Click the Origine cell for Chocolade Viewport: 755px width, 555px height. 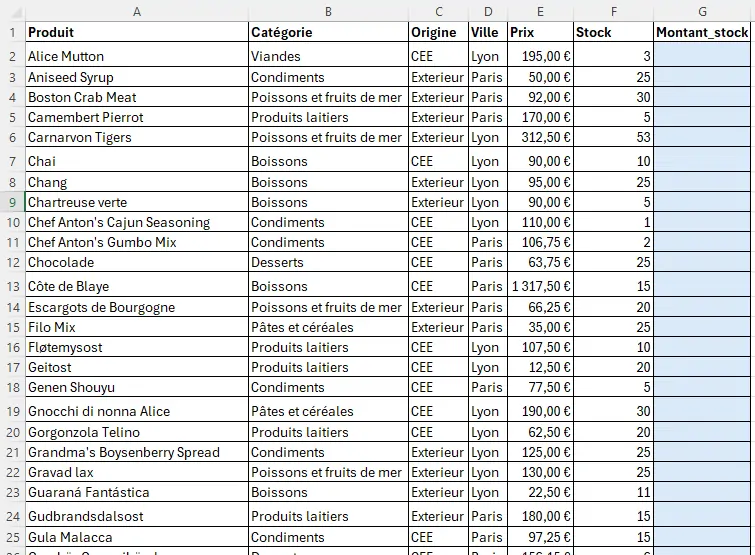pyautogui.click(x=438, y=262)
